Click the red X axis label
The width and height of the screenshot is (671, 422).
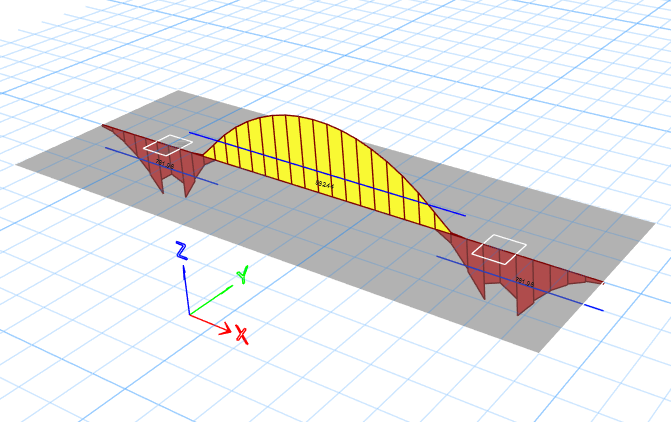(x=241, y=335)
